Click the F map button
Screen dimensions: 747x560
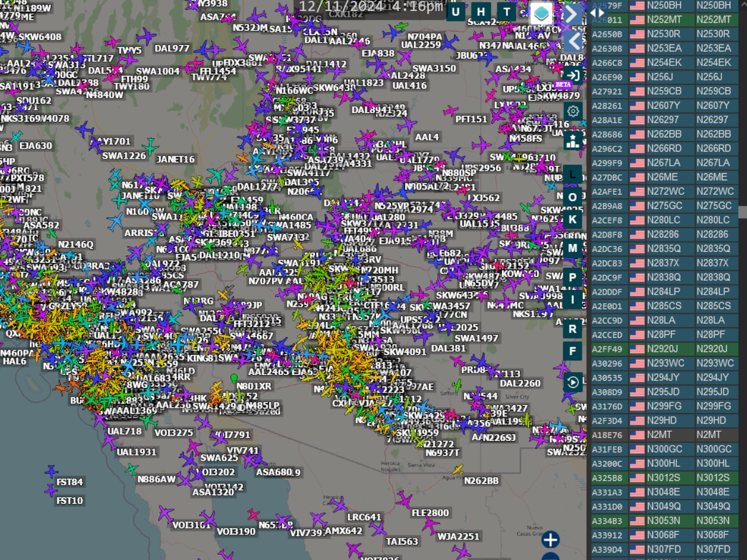573,351
